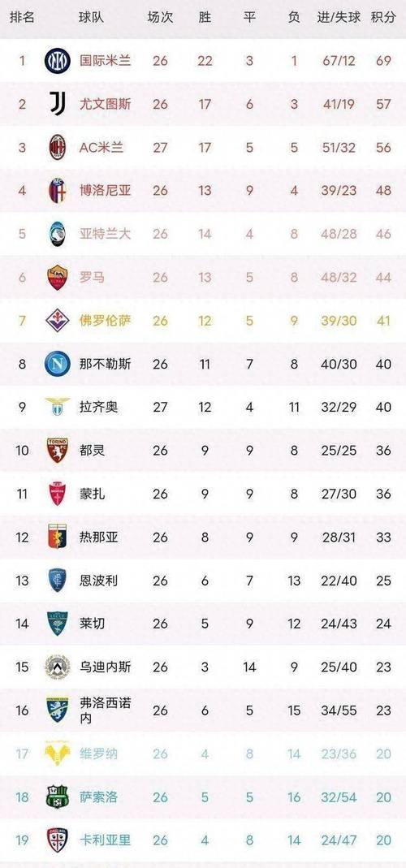Screen dimensions: 406x868
Task: Select the 球队 column header
Action: pyautogui.click(x=92, y=17)
